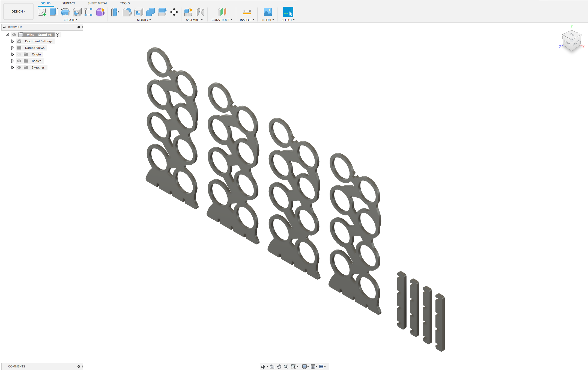Select the Joint tool
Viewport: 588px width, 371px height.
pos(200,12)
